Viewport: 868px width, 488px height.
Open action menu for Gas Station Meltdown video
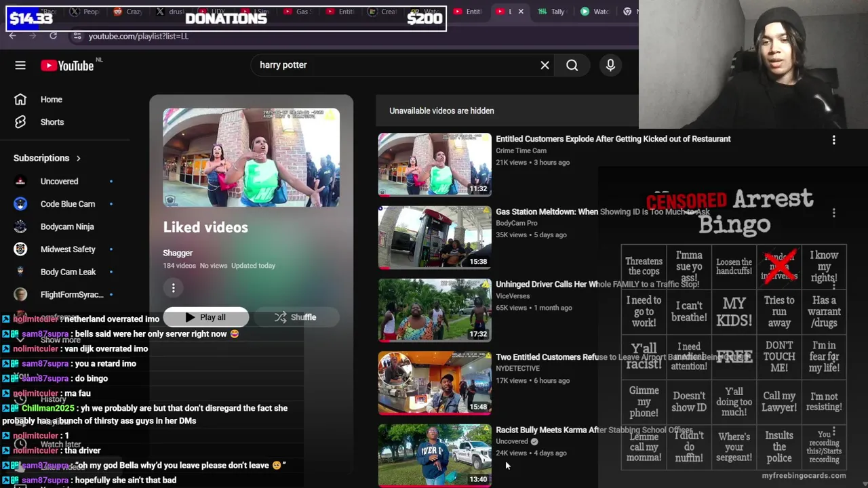pyautogui.click(x=833, y=213)
